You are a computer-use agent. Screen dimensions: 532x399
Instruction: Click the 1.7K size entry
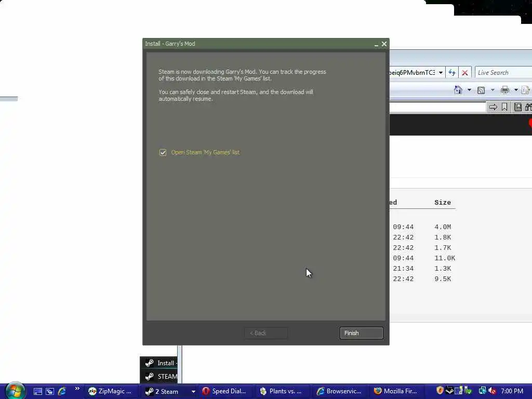click(443, 248)
